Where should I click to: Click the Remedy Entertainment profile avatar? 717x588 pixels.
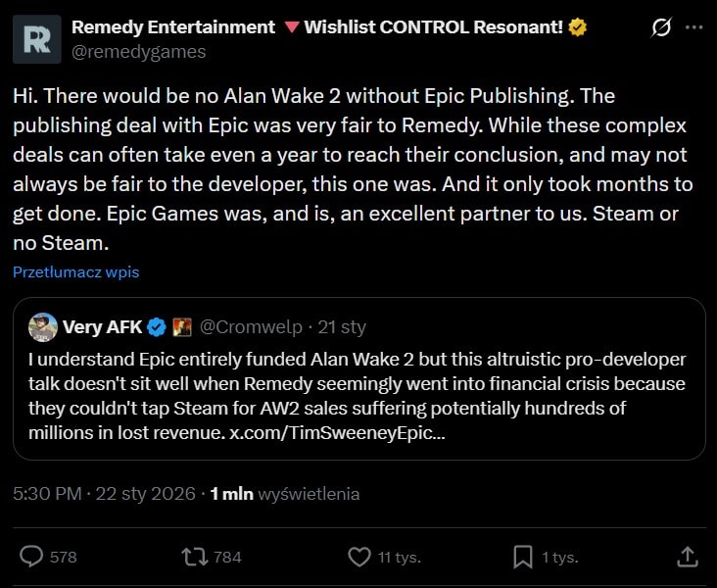[x=37, y=39]
